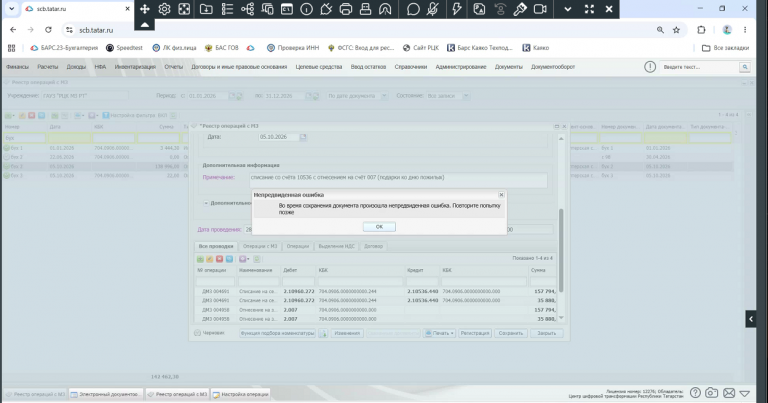Screen dimensions: 768x403
Task: Switch to Выделение НДС tab
Action: pos(336,246)
